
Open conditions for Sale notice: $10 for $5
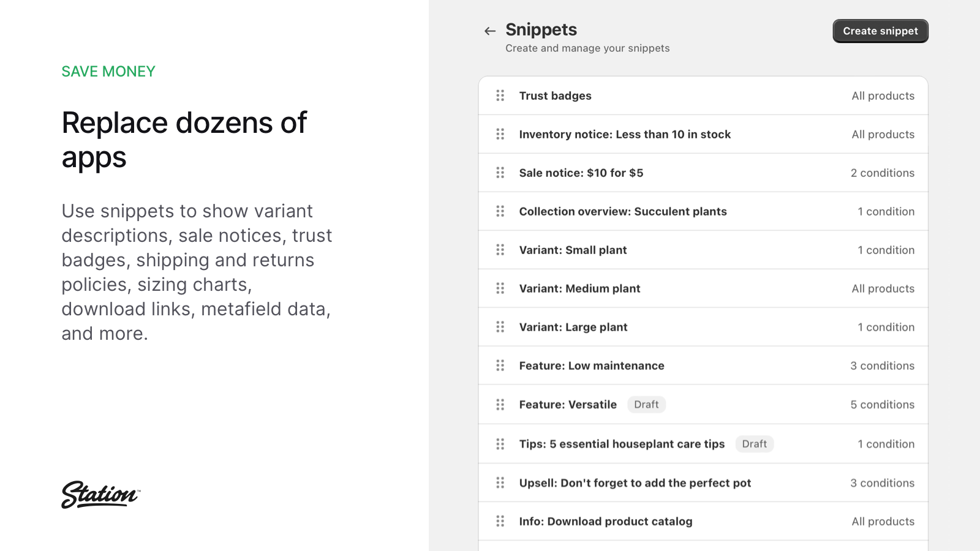coord(883,173)
